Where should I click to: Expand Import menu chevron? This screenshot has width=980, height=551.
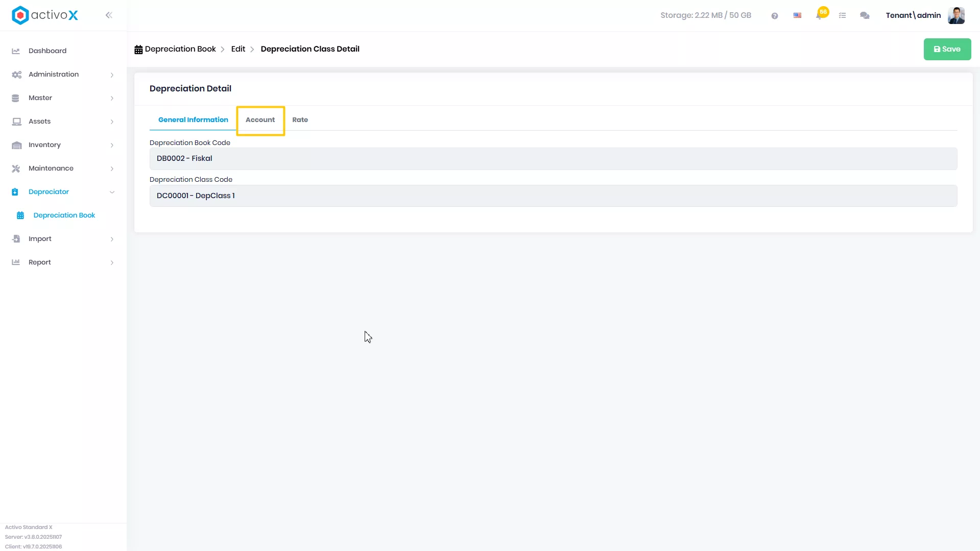[112, 239]
